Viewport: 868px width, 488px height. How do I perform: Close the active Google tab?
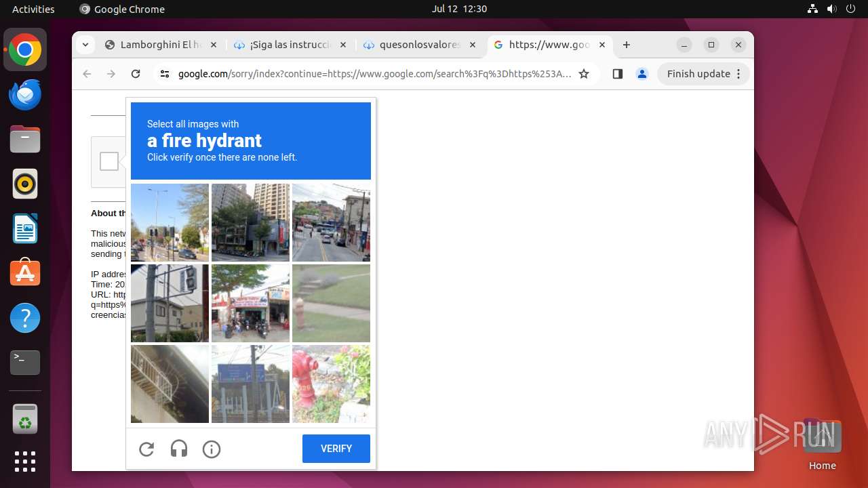[x=602, y=45]
